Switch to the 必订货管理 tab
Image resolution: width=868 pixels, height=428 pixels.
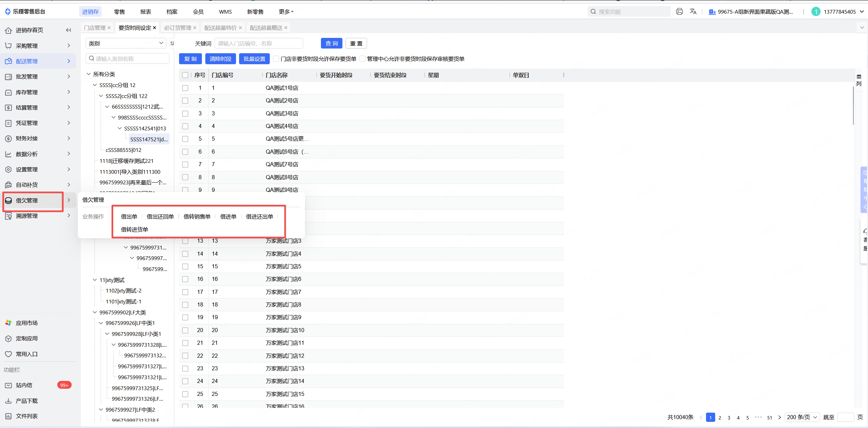[x=177, y=28]
